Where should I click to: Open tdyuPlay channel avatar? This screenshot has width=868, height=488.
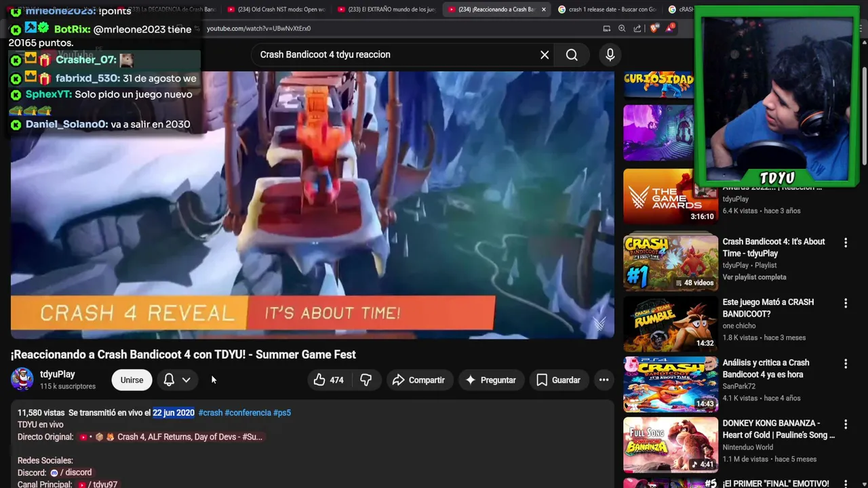pyautogui.click(x=22, y=380)
